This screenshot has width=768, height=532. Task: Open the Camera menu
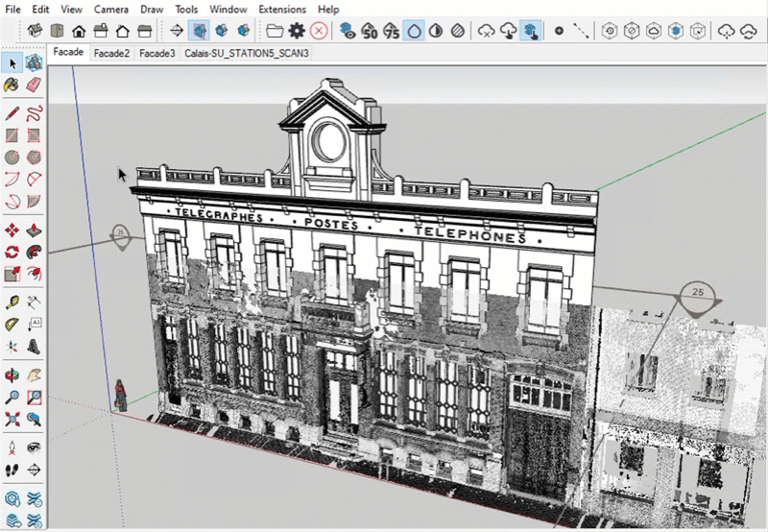(x=110, y=9)
